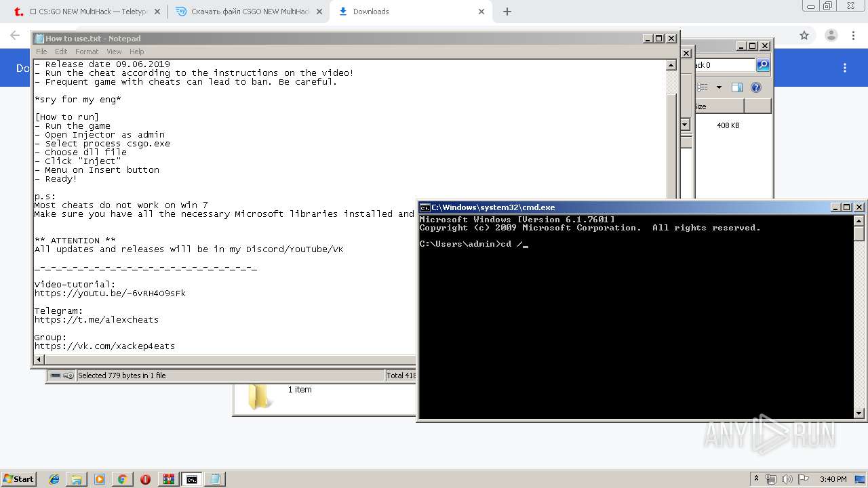This screenshot has width=868, height=488.
Task: Switch to WinRAR from taskbar
Action: pos(168,479)
